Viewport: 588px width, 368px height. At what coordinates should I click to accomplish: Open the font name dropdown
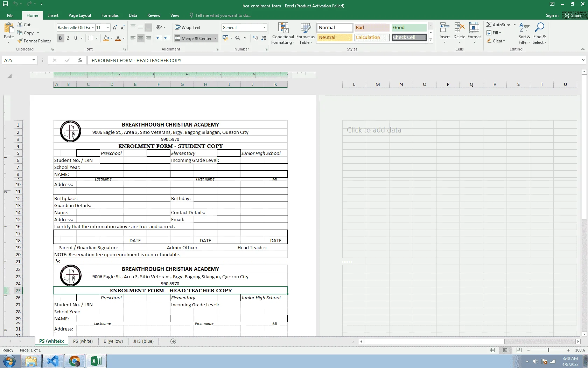click(x=93, y=28)
